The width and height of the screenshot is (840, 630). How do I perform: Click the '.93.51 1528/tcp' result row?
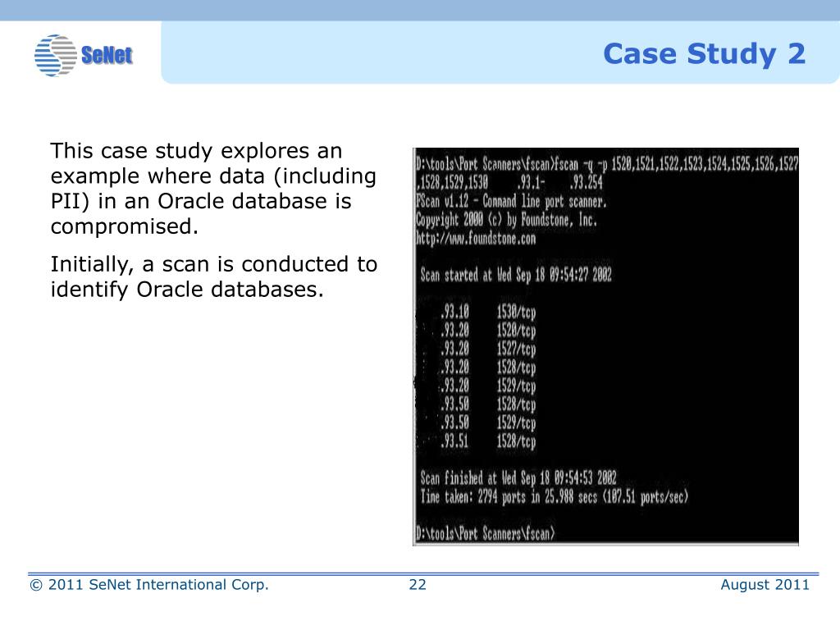pyautogui.click(x=488, y=441)
